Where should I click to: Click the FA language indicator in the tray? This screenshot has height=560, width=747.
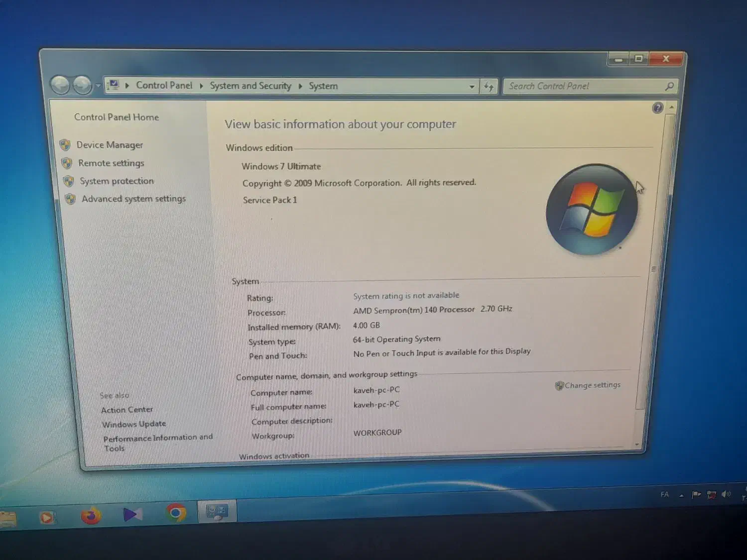664,494
